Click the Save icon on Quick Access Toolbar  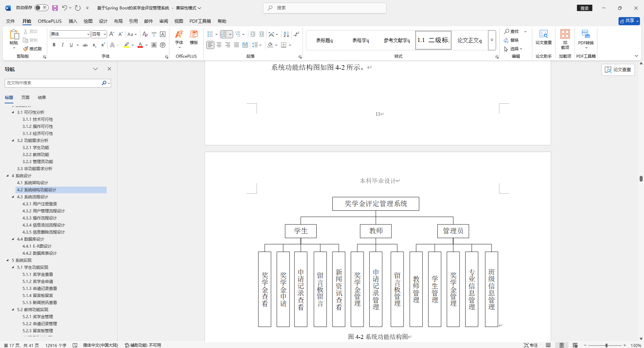[x=55, y=8]
